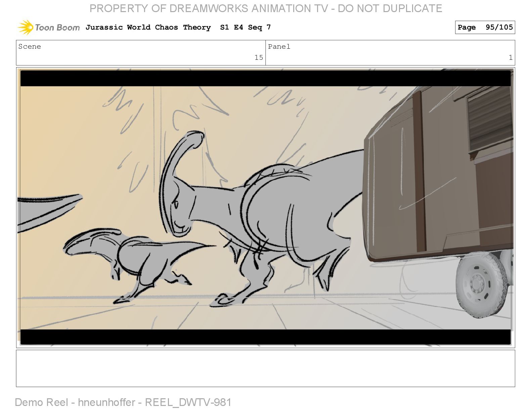Click the Scene label

pos(30,46)
